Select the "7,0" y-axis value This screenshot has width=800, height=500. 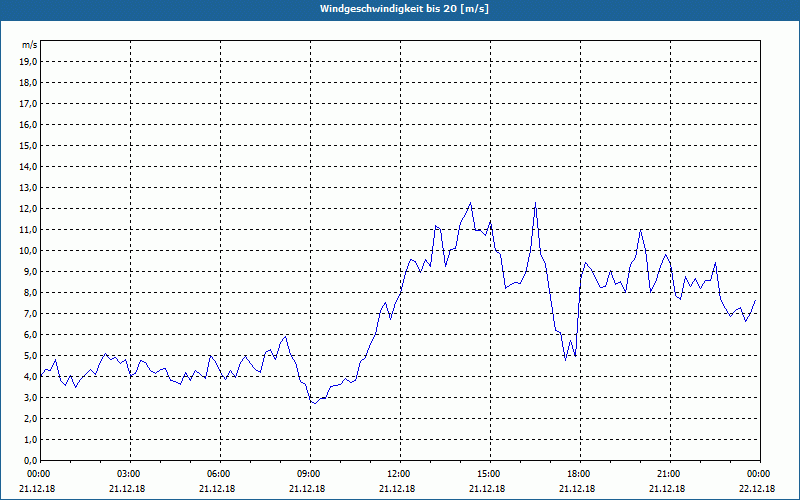pyautogui.click(x=30, y=314)
